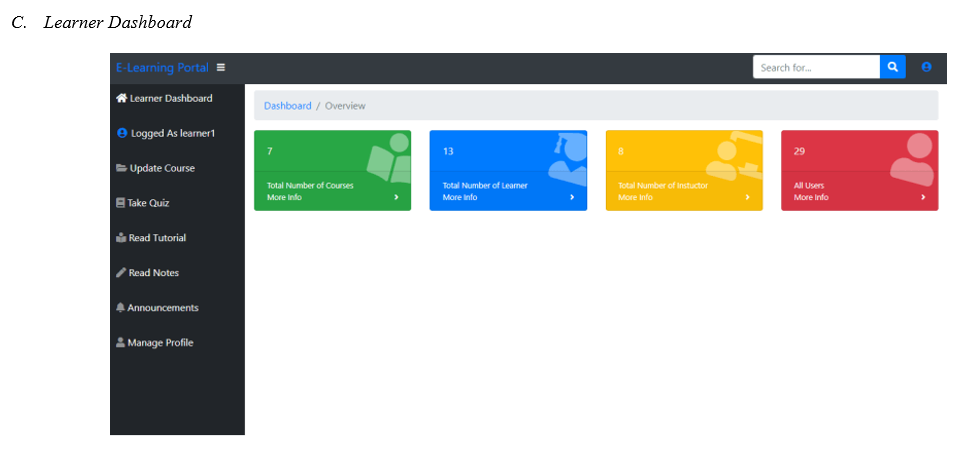
Task: Click the E-Learning Portal brand link
Action: click(162, 68)
